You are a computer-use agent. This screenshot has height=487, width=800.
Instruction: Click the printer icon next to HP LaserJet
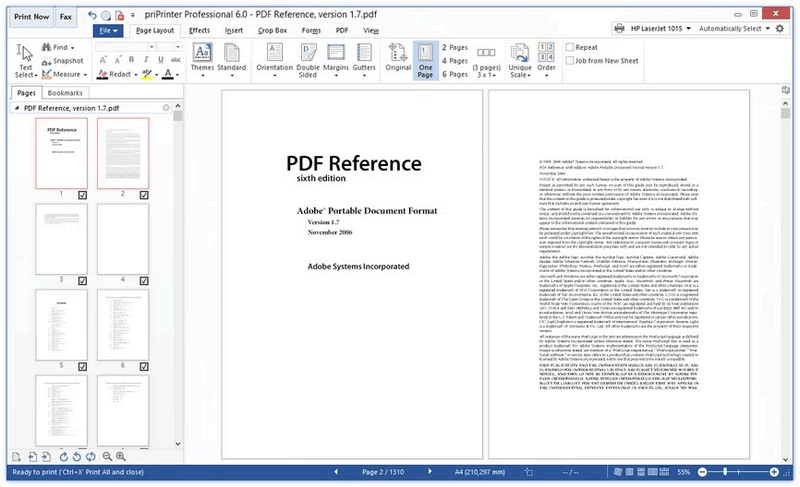(x=619, y=29)
